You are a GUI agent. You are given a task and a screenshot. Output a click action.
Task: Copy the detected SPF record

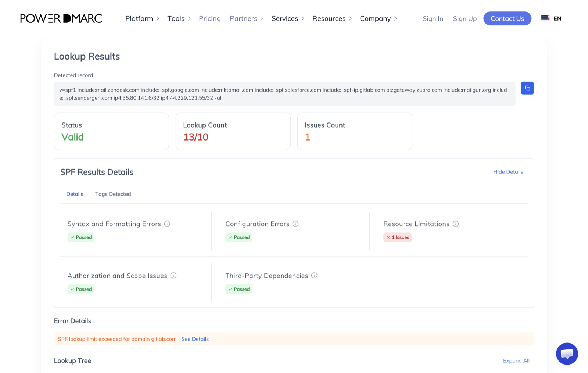(527, 88)
